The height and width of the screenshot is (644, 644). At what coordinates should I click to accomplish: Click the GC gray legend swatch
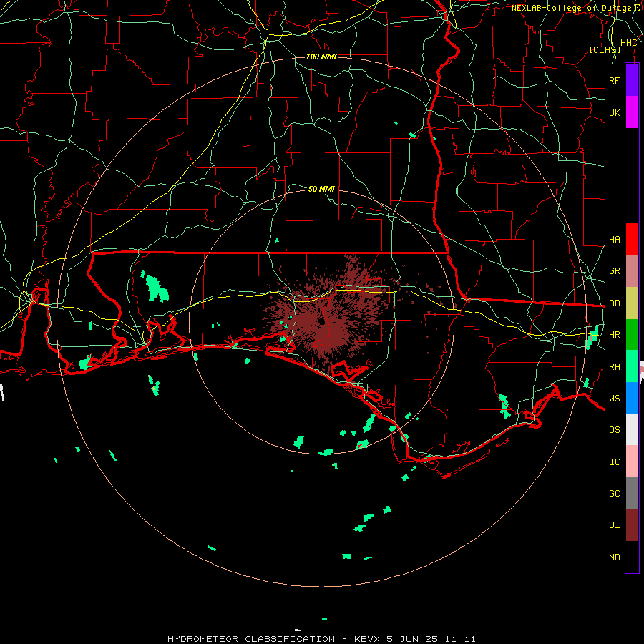pos(632,493)
